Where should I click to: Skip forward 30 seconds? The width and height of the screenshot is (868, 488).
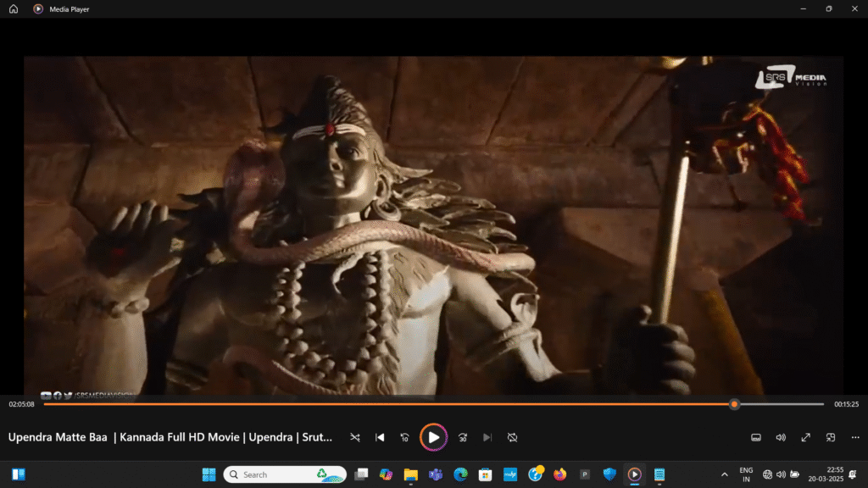(463, 438)
